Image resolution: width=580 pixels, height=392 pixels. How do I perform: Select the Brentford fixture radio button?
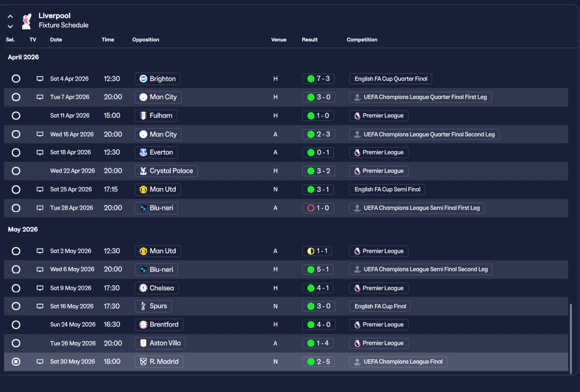[x=16, y=324]
